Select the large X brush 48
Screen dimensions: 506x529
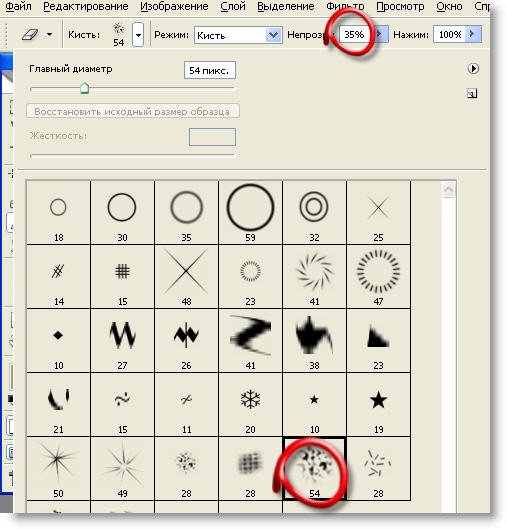186,277
